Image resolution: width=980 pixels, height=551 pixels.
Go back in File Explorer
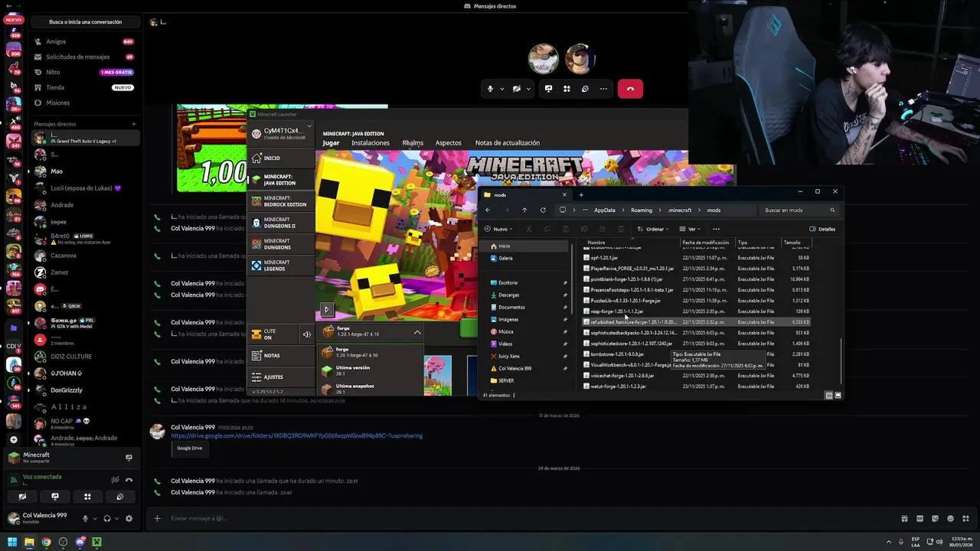click(x=488, y=210)
